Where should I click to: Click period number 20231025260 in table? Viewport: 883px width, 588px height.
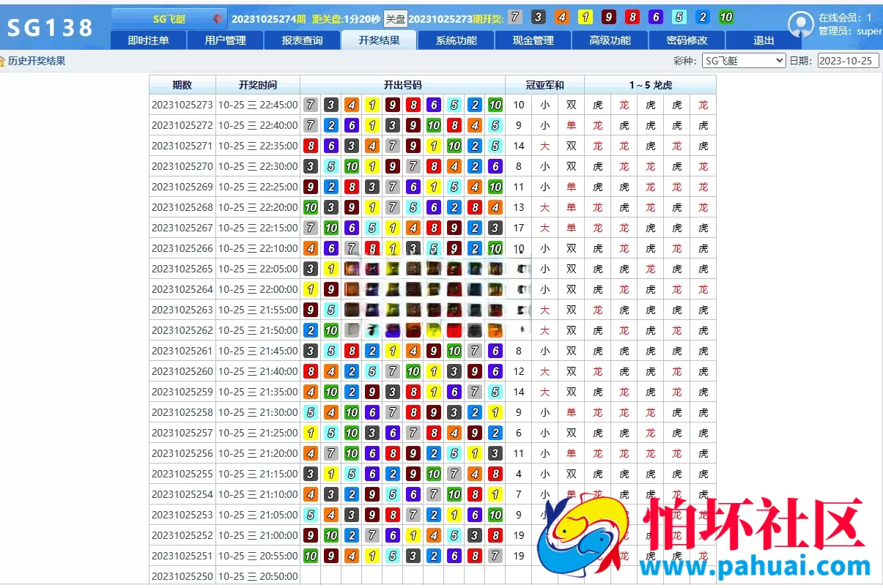click(182, 371)
